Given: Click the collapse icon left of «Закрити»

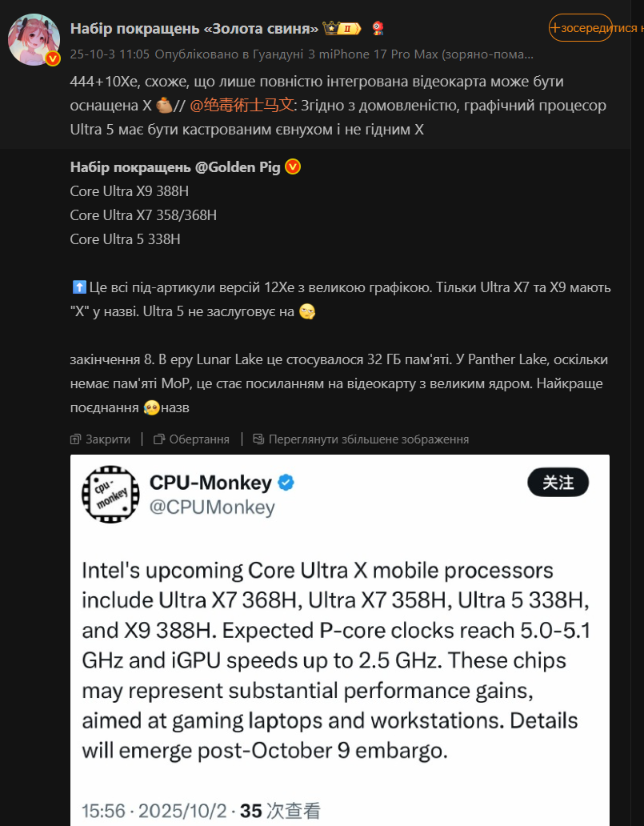Looking at the screenshot, I should tap(76, 439).
